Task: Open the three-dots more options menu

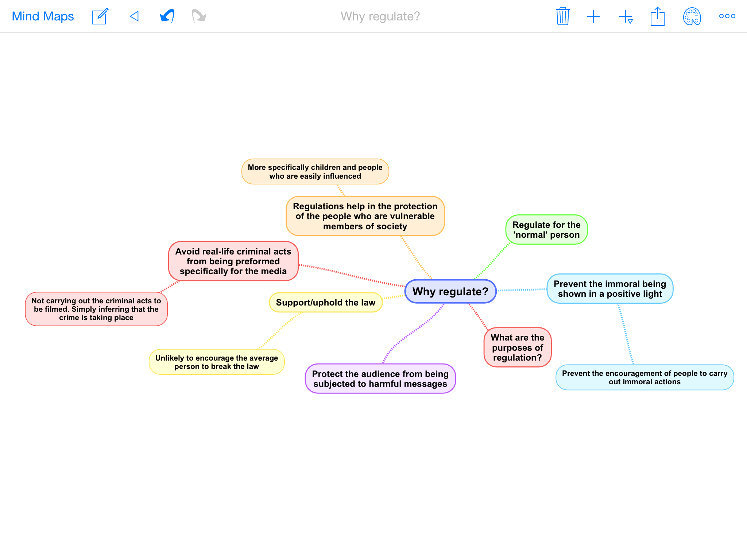Action: [x=727, y=16]
